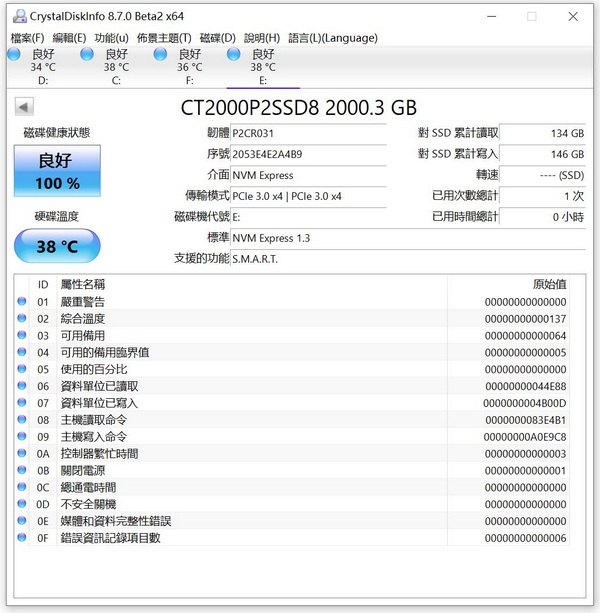Viewport: 600px width, 613px height.
Task: Click the status dot for attribute 05 使用的百分比
Action: tap(22, 369)
